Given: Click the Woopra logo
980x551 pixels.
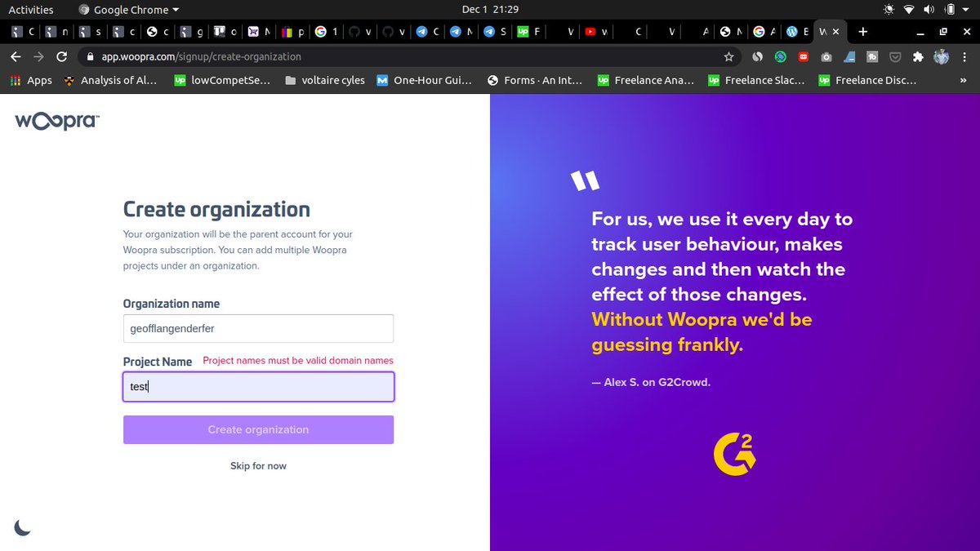Looking at the screenshot, I should tap(57, 121).
